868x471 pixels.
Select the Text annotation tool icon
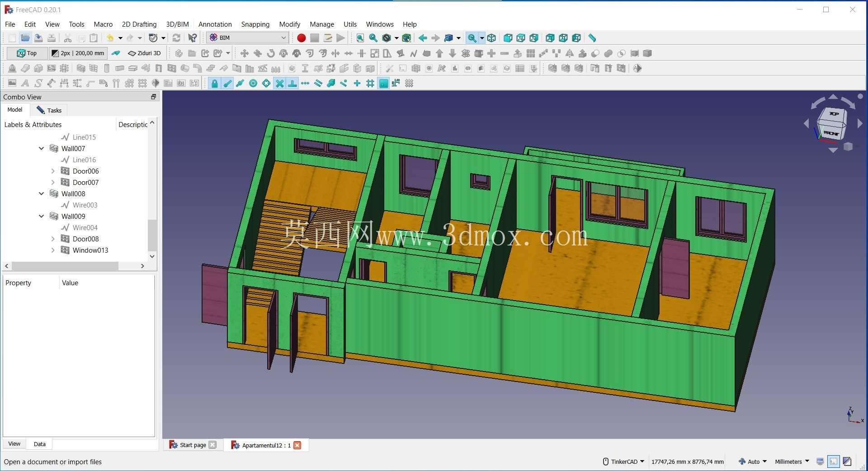coord(25,83)
